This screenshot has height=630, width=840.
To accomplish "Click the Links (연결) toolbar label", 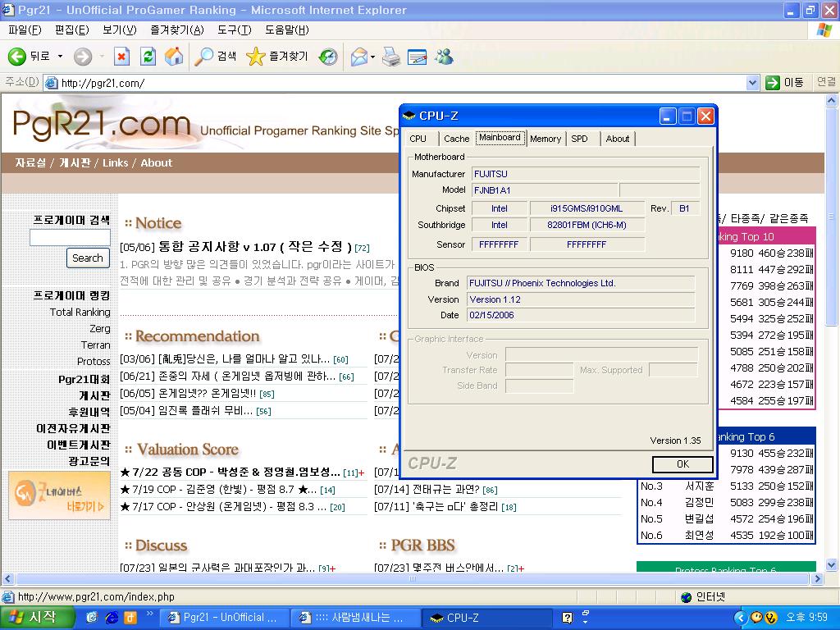I will [x=826, y=82].
